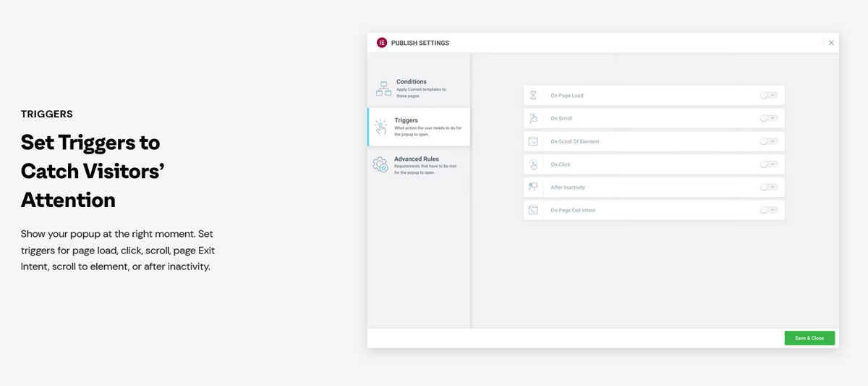Click the 'After Inactivity' label
Screen dimensions: 868x386
click(568, 188)
